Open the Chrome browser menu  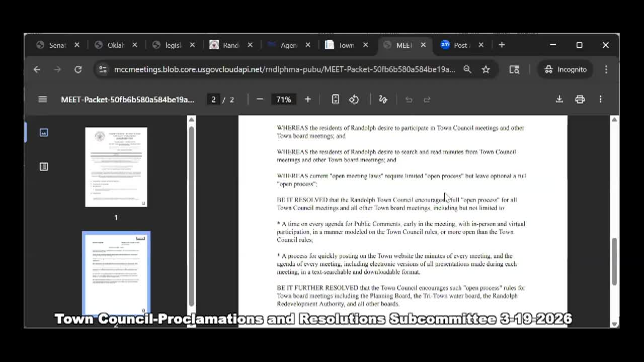(x=606, y=69)
